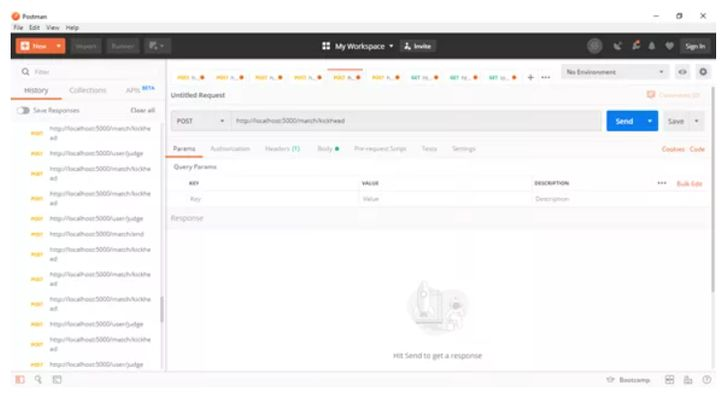The width and height of the screenshot is (720, 396).
Task: Select the Params request tab
Action: coord(184,148)
